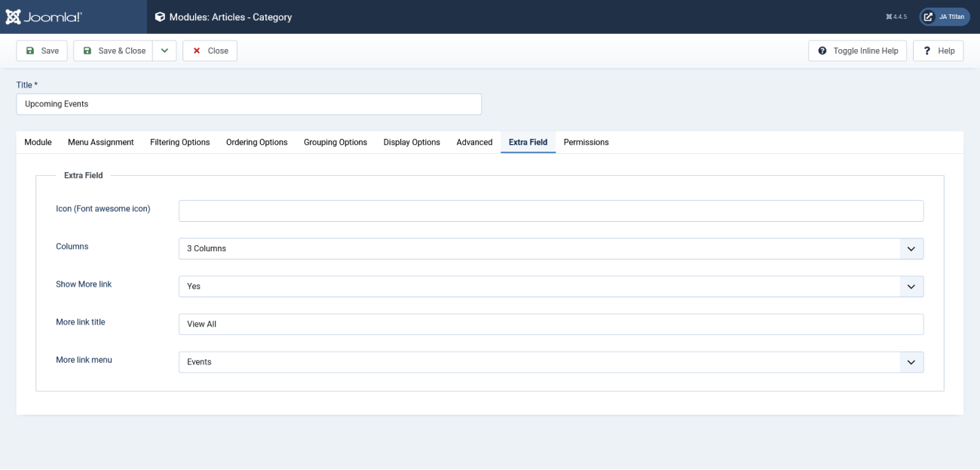Click the Joomla version 4.4.5 indicator
980x470 pixels.
(896, 17)
